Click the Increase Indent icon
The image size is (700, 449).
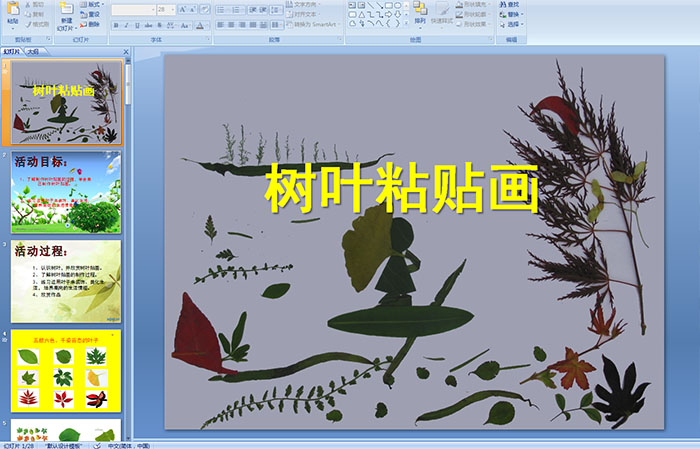[x=263, y=10]
